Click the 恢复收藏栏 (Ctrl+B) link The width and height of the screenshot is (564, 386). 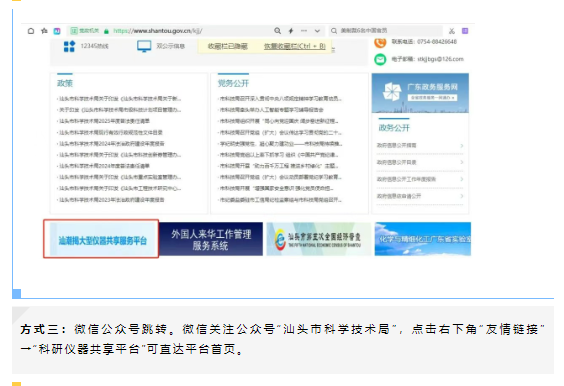point(295,46)
